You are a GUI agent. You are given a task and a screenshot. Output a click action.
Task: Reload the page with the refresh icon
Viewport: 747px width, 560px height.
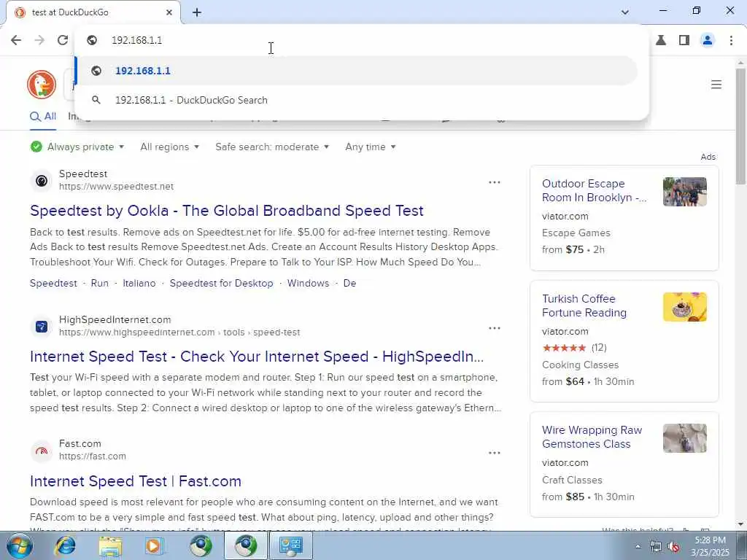(63, 40)
